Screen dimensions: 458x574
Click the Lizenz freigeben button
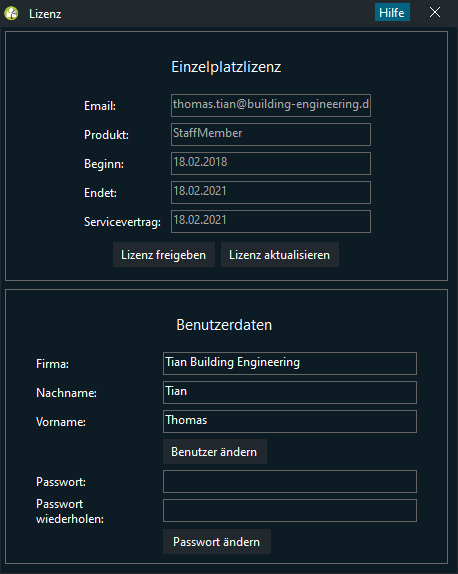tap(164, 254)
